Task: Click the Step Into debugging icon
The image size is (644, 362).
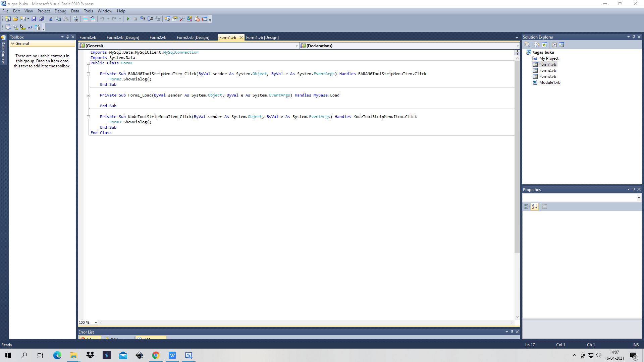Action: coord(142,19)
